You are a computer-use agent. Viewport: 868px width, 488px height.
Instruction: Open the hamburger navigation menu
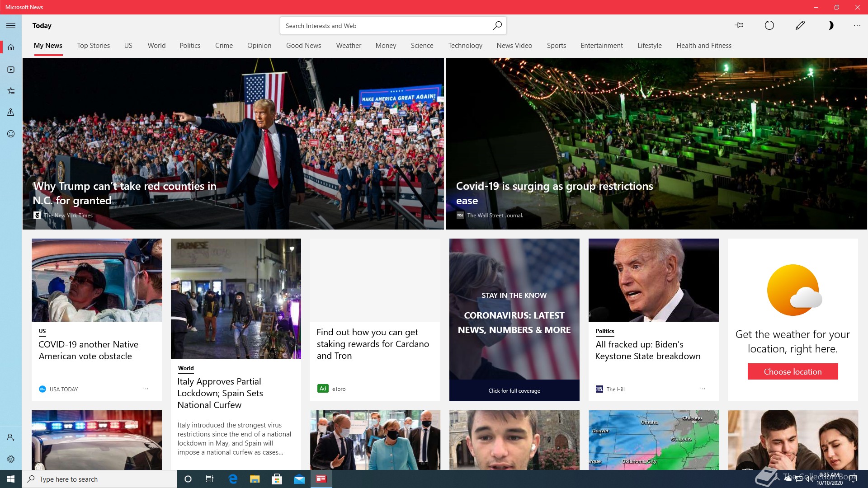pyautogui.click(x=11, y=26)
